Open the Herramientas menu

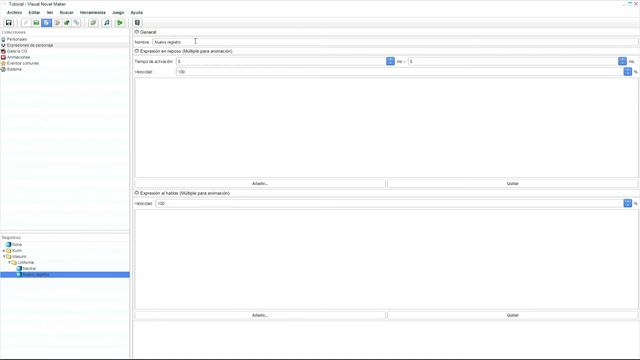tap(93, 13)
